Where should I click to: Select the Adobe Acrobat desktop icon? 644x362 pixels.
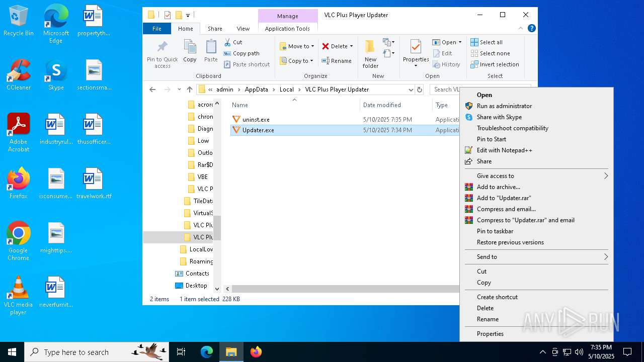(x=19, y=133)
